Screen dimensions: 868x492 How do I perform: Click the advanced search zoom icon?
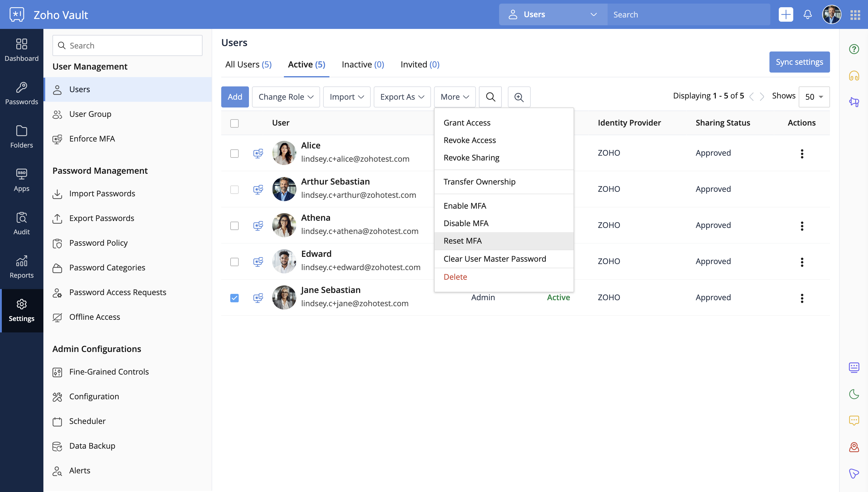click(x=519, y=97)
